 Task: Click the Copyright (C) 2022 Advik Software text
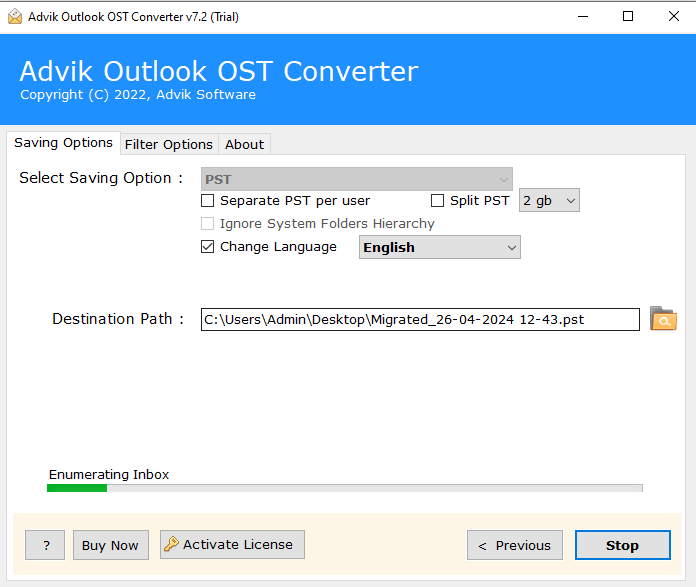point(138,95)
